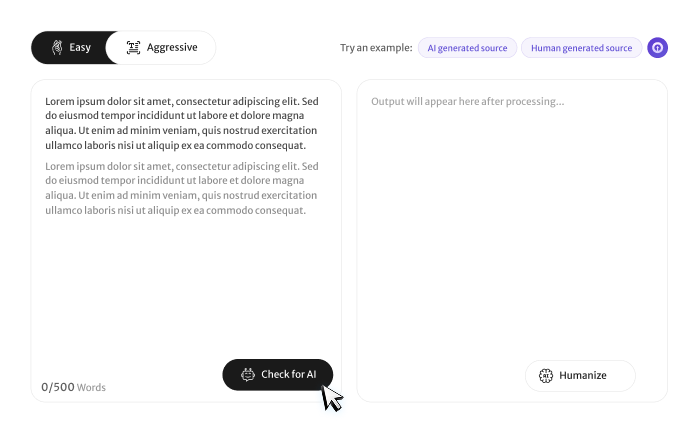699x433 pixels.
Task: Click the empty middle of the output panel
Action: (511, 230)
